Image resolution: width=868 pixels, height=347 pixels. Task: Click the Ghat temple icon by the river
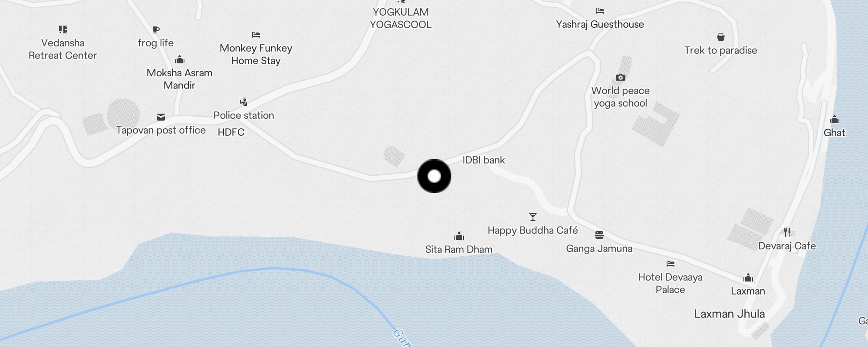835,119
